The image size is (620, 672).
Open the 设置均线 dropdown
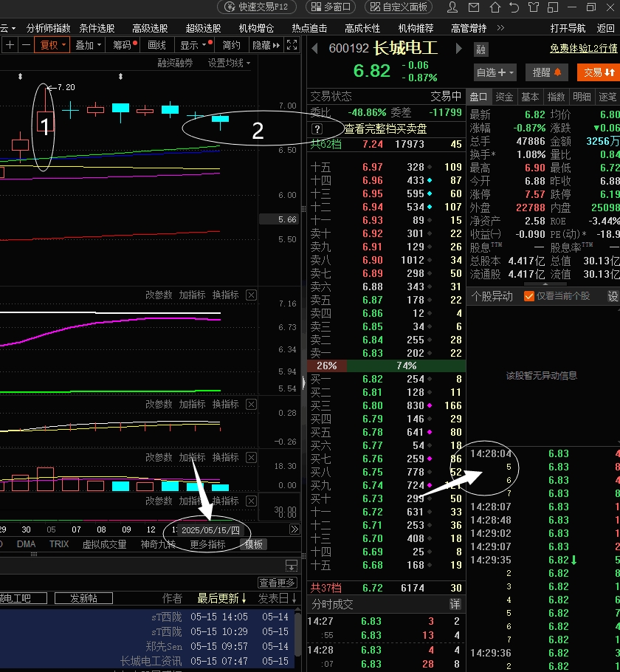(230, 63)
